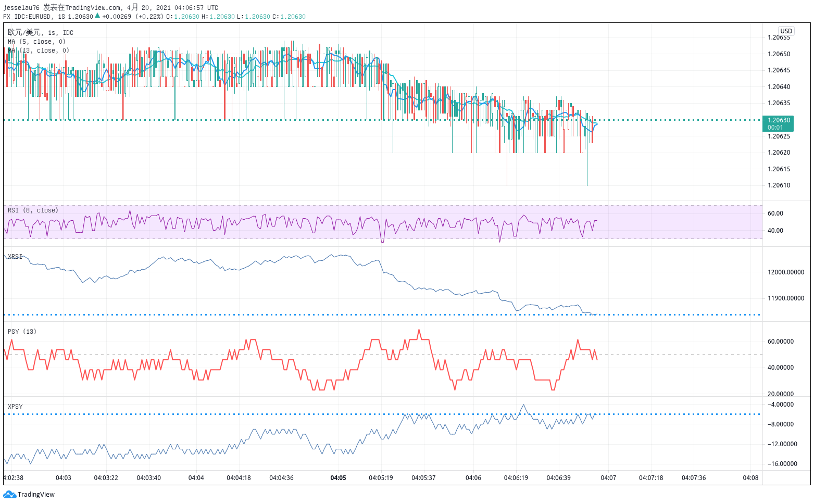Click the 1.20620 price axis label

click(779, 153)
